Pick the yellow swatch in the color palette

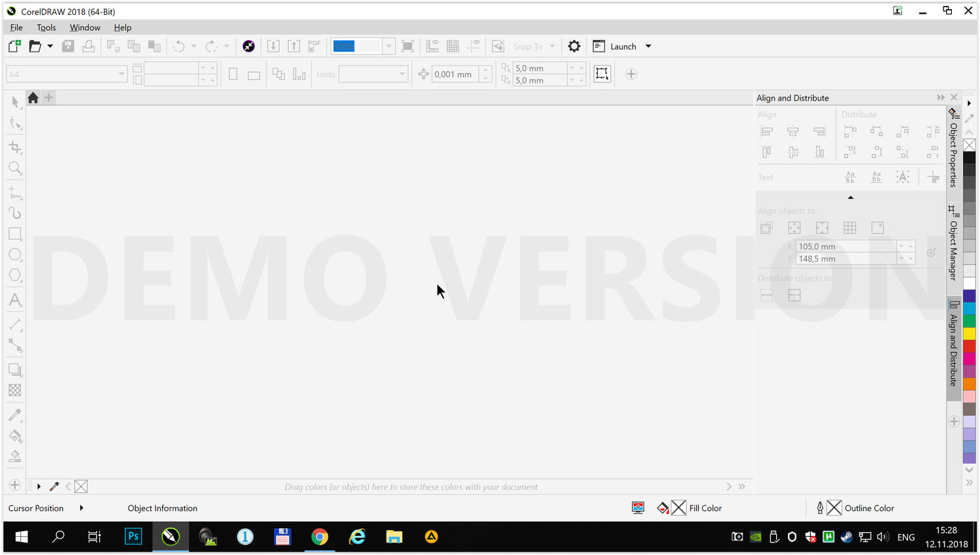pos(970,334)
